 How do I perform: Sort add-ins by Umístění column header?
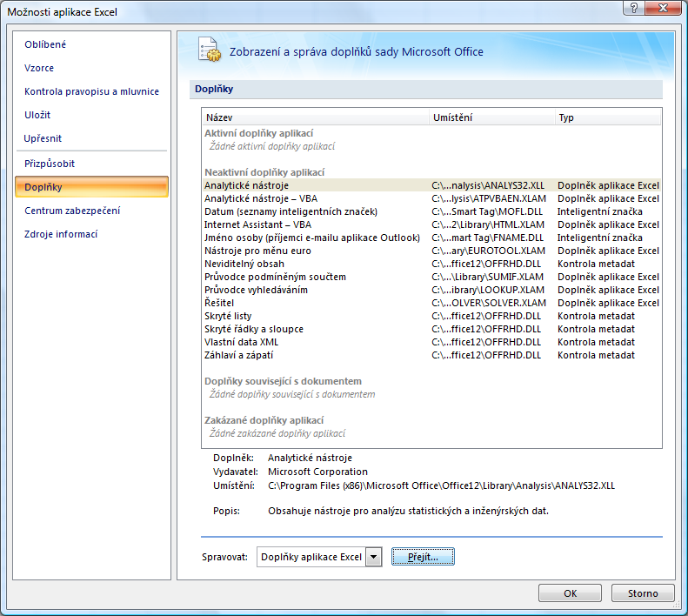coord(492,117)
